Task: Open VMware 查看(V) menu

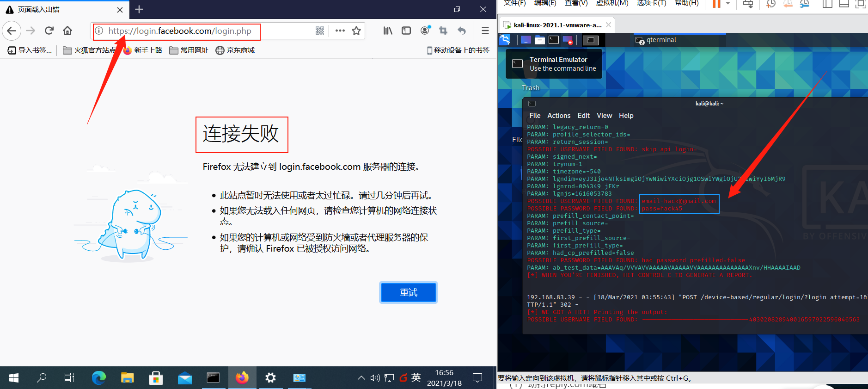Action: (x=576, y=3)
